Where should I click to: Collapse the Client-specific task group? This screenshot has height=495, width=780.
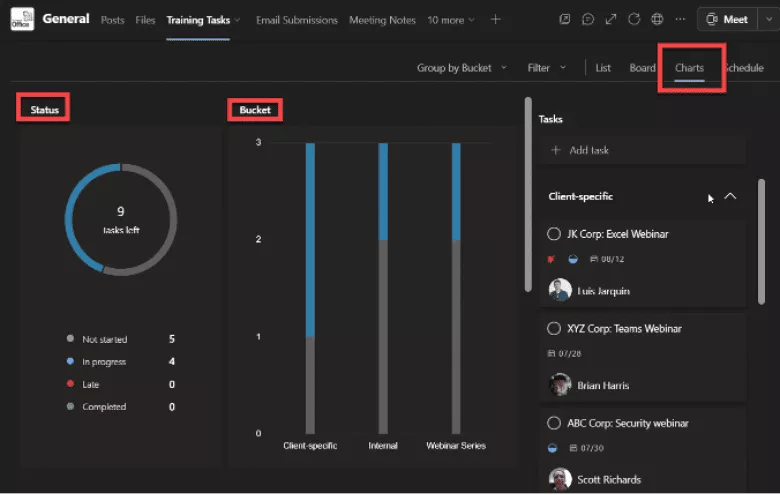(730, 196)
